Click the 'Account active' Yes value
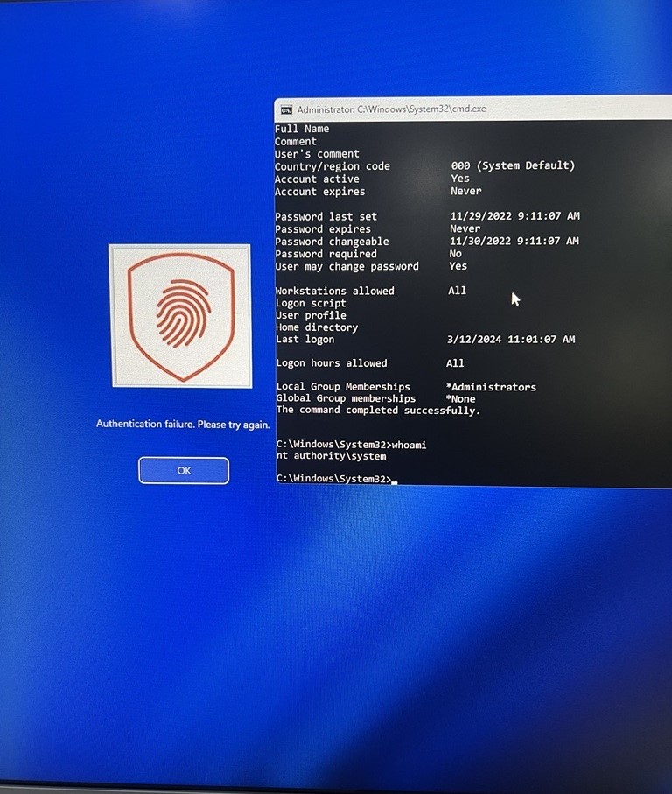Screen dimensions: 672x794 (460, 179)
